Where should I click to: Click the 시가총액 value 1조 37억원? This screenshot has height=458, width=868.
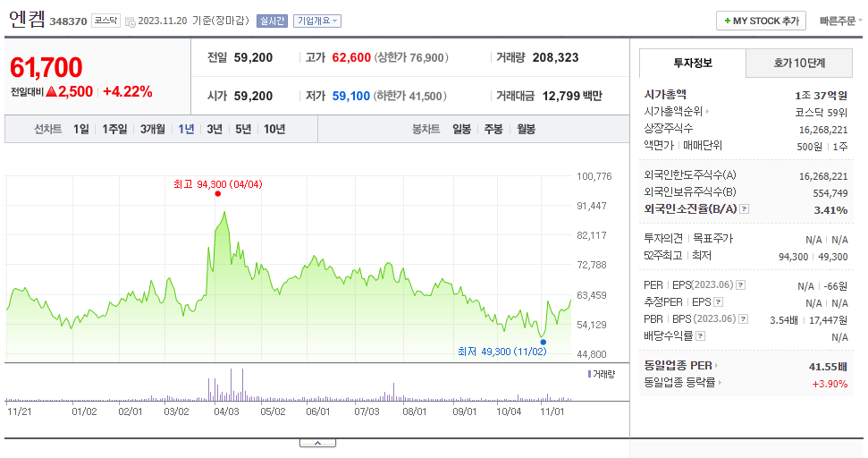821,95
